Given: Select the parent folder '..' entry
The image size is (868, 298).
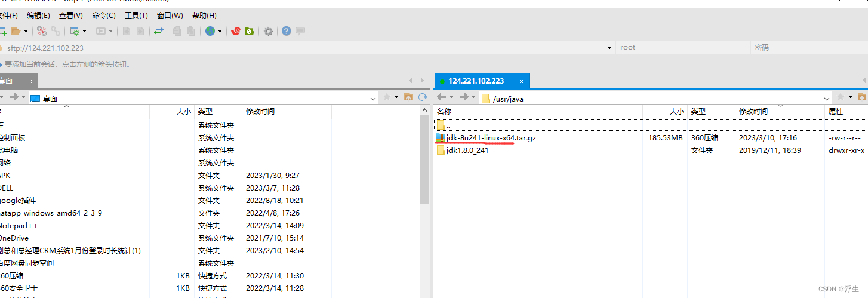Looking at the screenshot, I should (651, 125).
